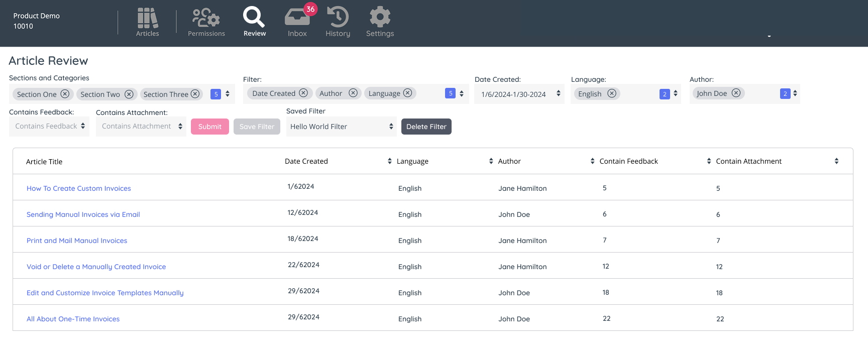This screenshot has width=868, height=353.
Task: Click English in the Print and Mail row
Action: [x=410, y=241]
